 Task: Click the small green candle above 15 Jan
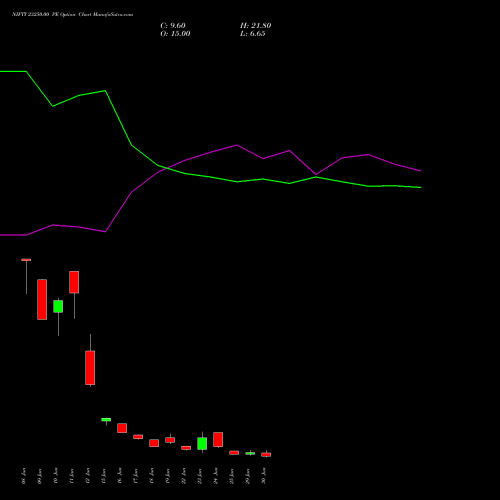pos(106,419)
